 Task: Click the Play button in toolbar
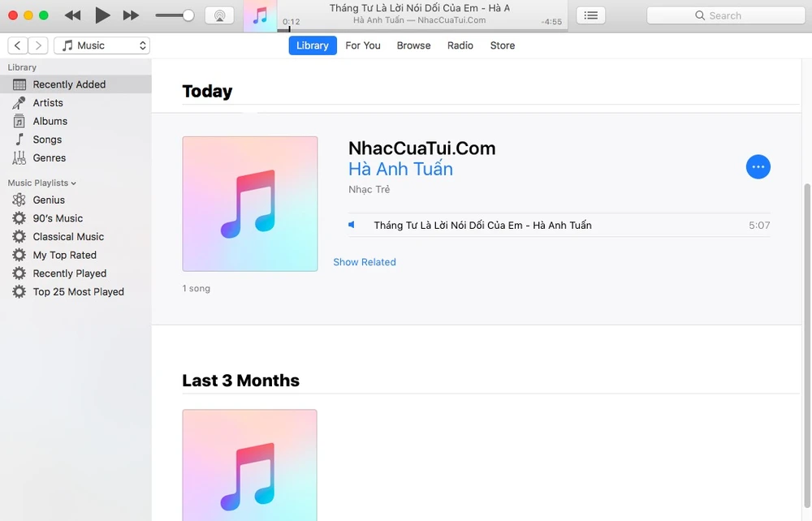[102, 15]
